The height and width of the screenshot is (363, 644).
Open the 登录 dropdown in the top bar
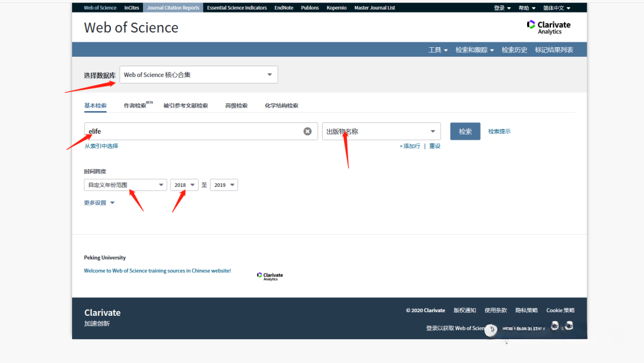[x=502, y=8]
